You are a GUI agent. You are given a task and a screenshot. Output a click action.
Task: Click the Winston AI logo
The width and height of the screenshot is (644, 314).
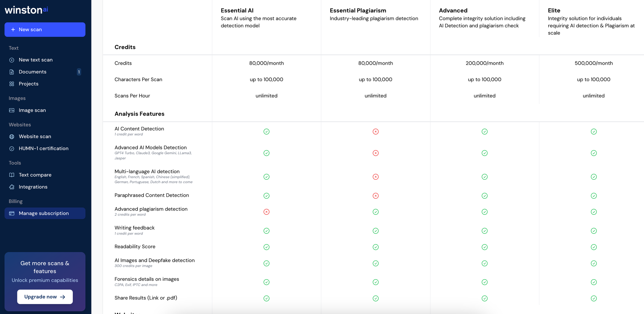coord(26,10)
